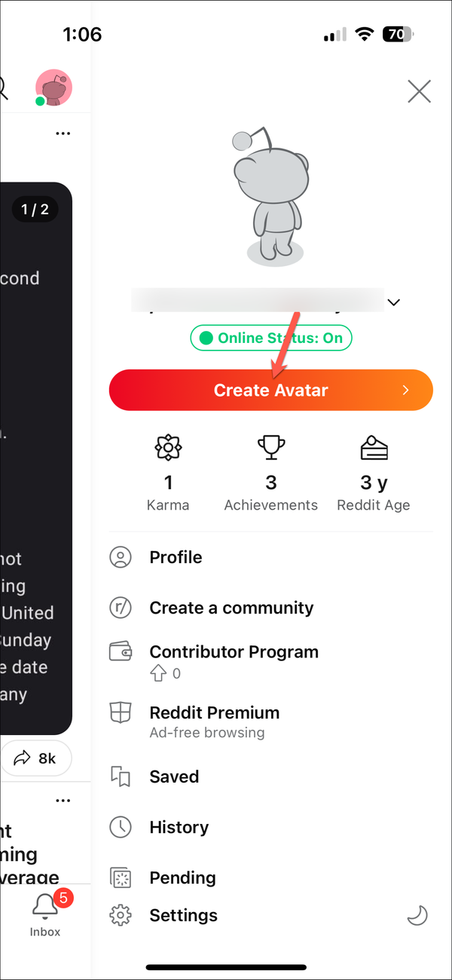This screenshot has height=980, width=452.
Task: Go to Inbox tab
Action: coord(44,914)
